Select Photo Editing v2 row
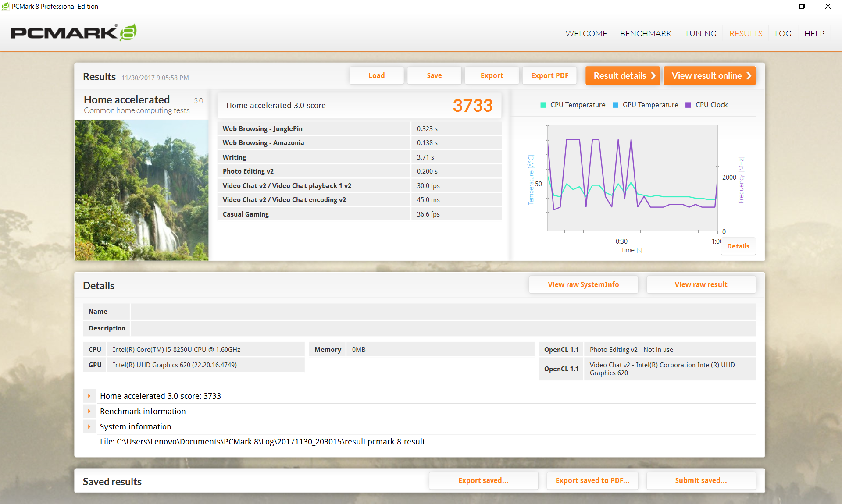 point(359,171)
